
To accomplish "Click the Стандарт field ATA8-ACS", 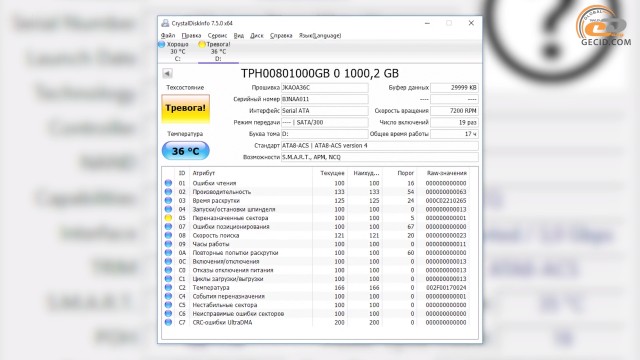I will point(380,146).
